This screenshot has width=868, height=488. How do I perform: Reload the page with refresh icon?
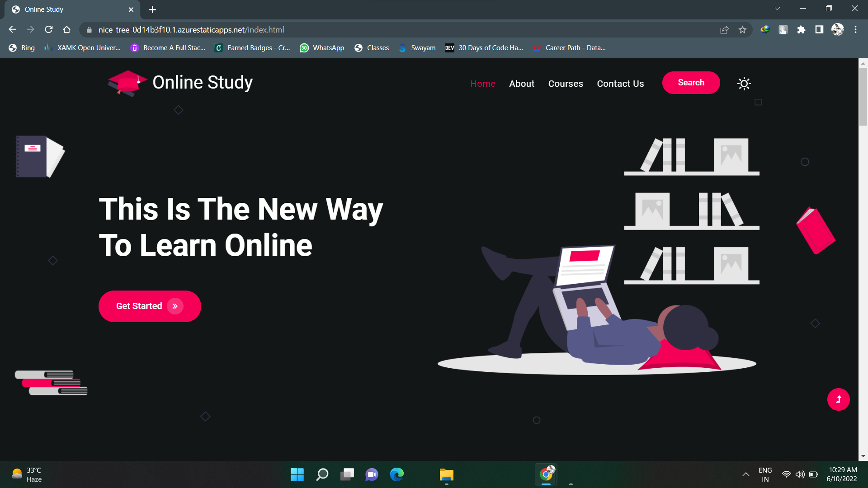tap(49, 30)
